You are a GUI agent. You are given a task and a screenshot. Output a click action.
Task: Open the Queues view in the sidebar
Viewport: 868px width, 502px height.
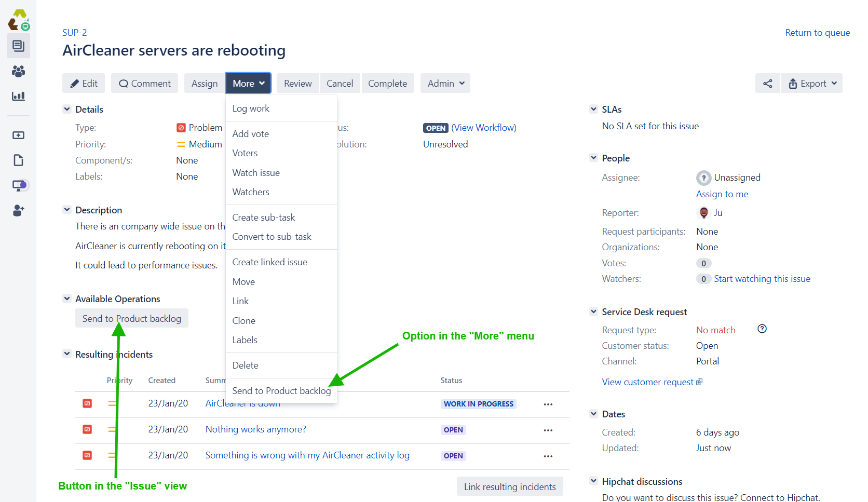(x=18, y=46)
